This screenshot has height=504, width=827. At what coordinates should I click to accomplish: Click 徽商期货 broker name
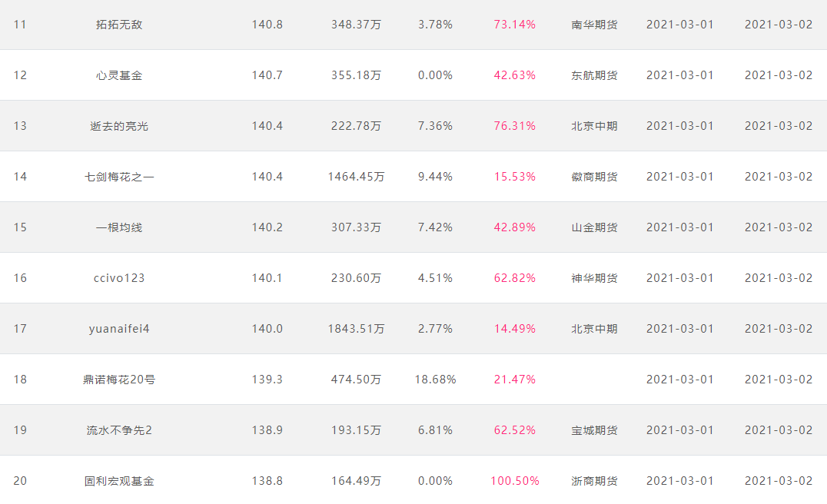[594, 177]
